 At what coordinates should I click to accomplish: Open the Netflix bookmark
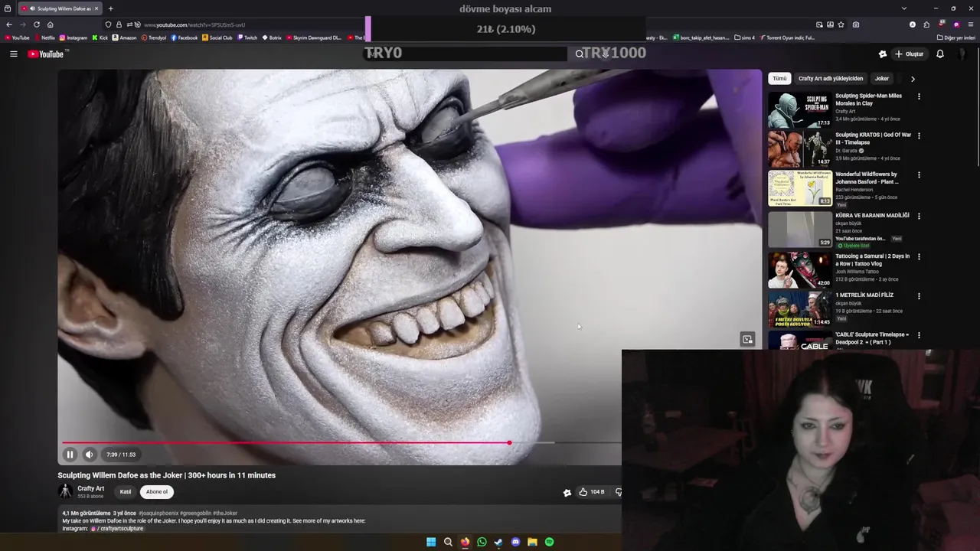tap(44, 37)
